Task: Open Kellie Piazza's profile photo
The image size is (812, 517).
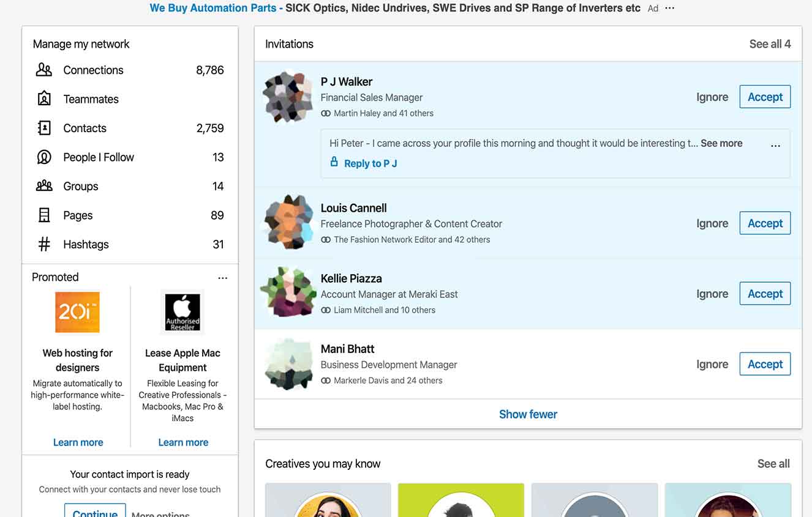Action: 288,293
